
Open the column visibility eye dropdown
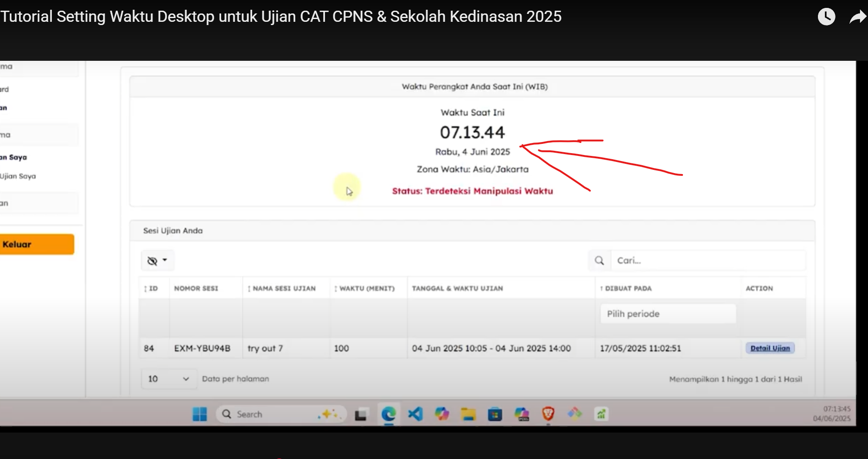pyautogui.click(x=157, y=261)
